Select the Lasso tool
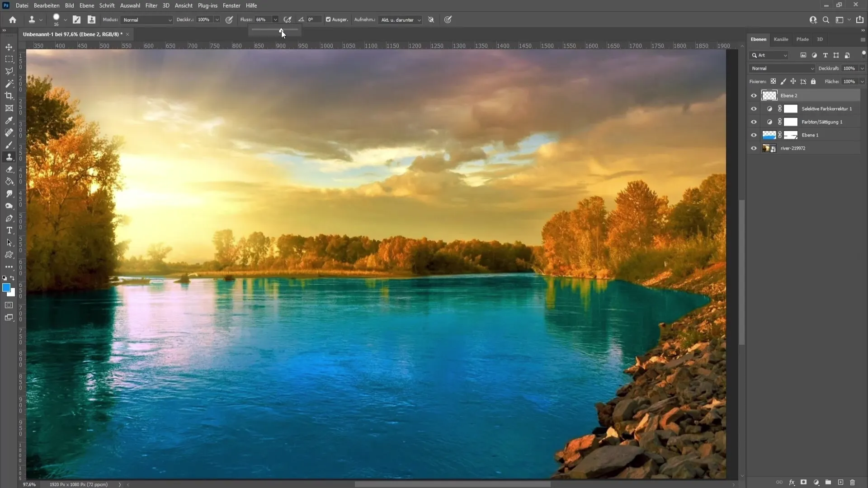The width and height of the screenshot is (868, 488). (x=9, y=71)
